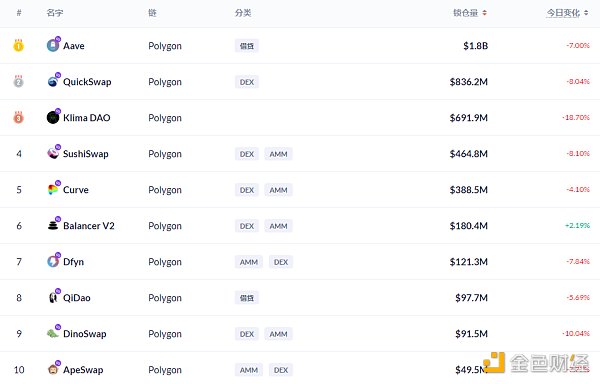Image resolution: width=600 pixels, height=384 pixels.
Task: Click the Aave protocol logo icon
Action: pyautogui.click(x=53, y=46)
